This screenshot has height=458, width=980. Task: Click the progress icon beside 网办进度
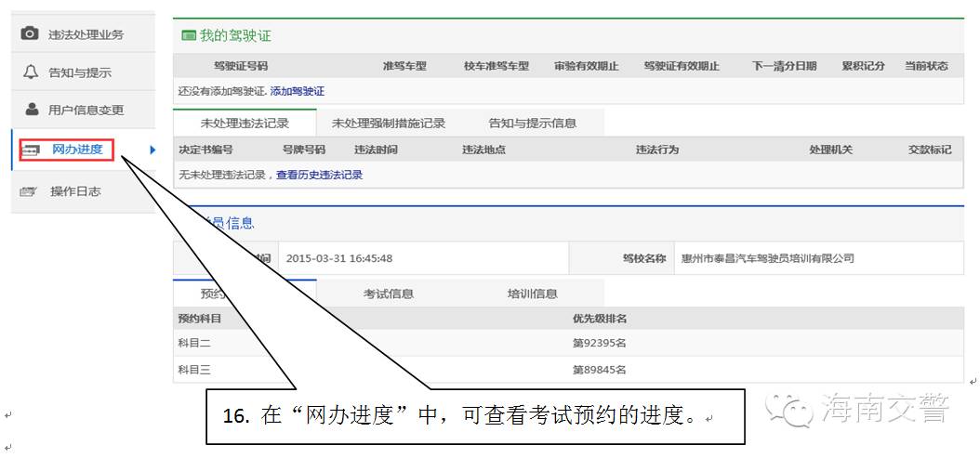point(32,150)
